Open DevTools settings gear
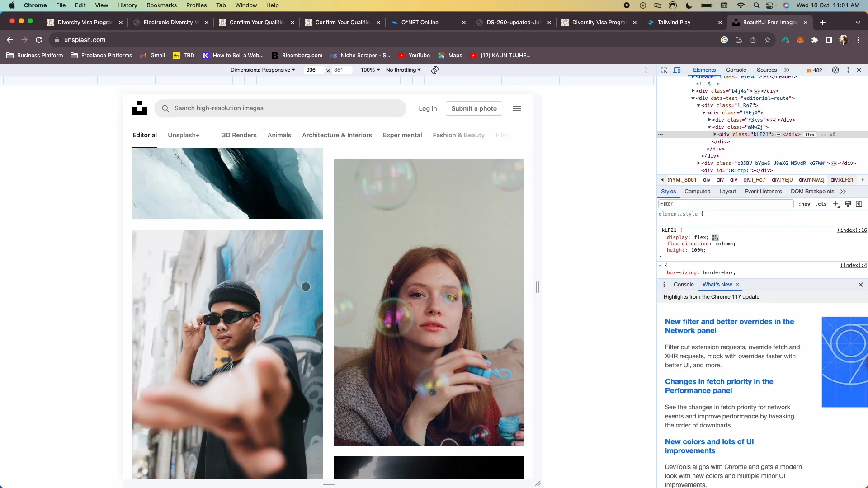Screen dimensions: 868x488 pos(836,70)
